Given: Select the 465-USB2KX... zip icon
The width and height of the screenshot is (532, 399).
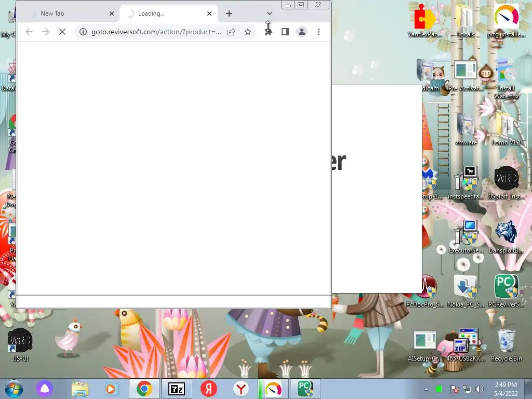Looking at the screenshot, I should [x=465, y=345].
